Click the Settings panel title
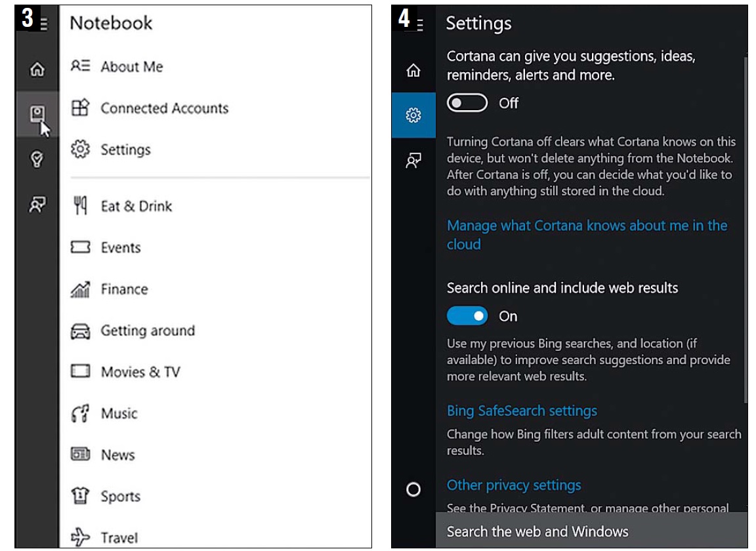This screenshot has height=551, width=756. tap(478, 23)
